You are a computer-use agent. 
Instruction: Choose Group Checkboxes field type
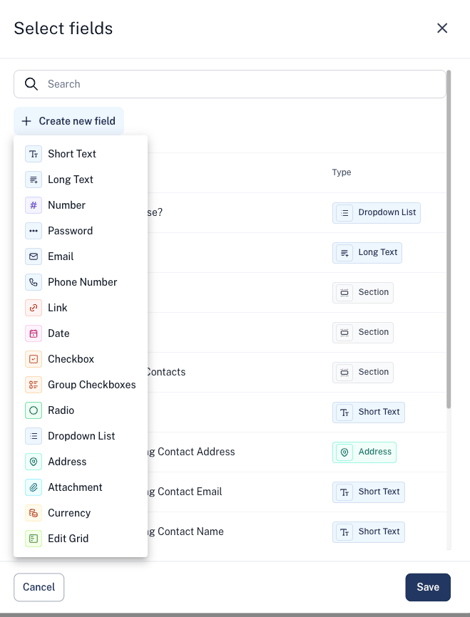click(x=80, y=384)
